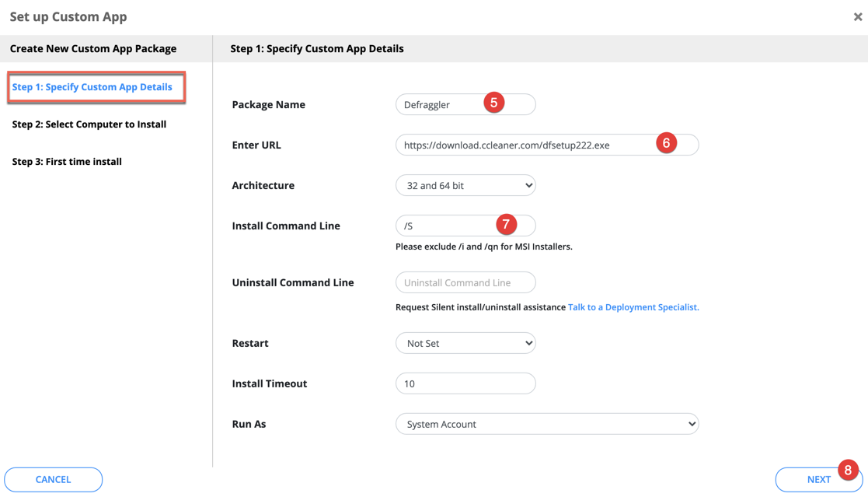Click the Install Timeout field
This screenshot has height=497, width=868.
[465, 383]
